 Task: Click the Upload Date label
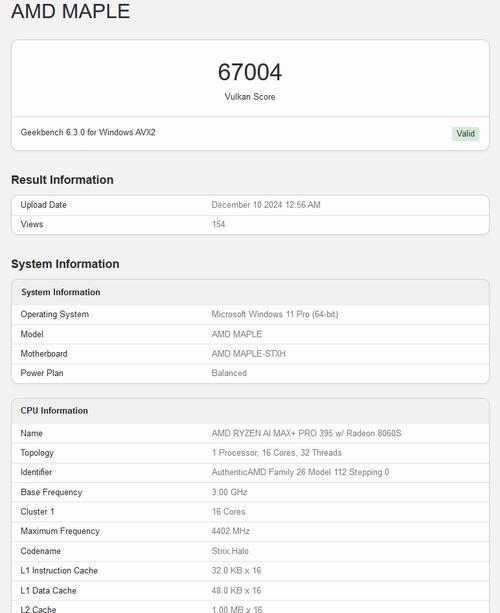(x=43, y=205)
